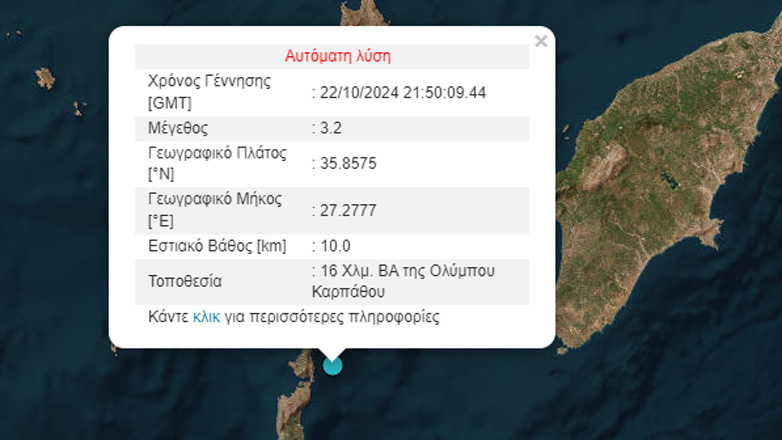This screenshot has height=440, width=782.
Task: Click the 'Αυτόματη λύση' header text
Action: tap(338, 56)
